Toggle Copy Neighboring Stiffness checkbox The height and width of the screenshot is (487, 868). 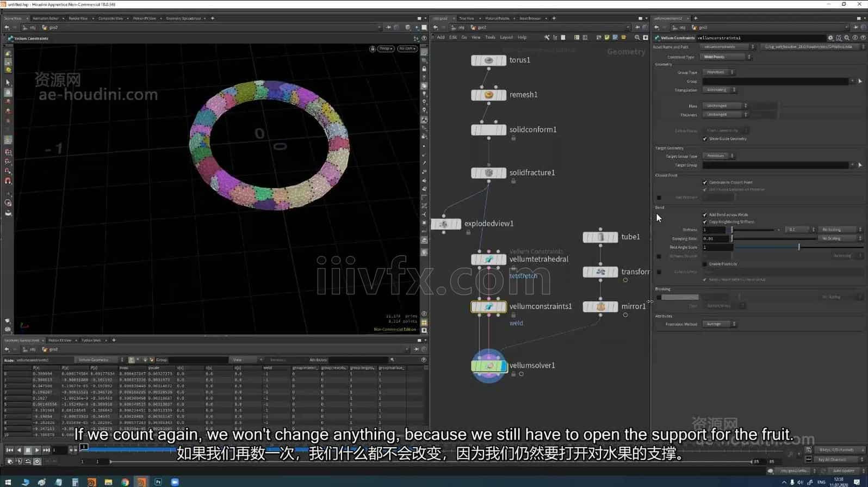tap(705, 222)
